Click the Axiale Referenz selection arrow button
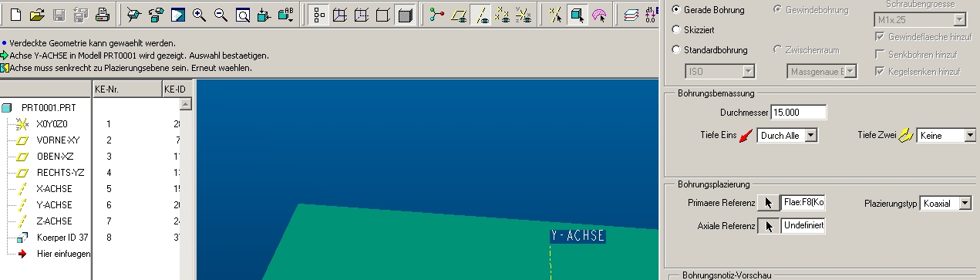The image size is (980, 280). tap(767, 226)
